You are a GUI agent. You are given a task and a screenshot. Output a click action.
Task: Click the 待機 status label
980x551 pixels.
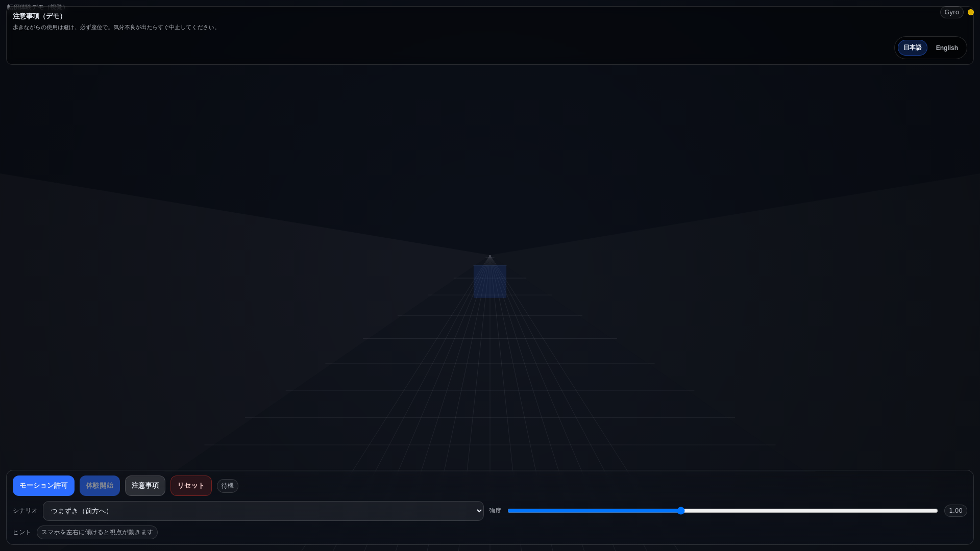point(228,486)
